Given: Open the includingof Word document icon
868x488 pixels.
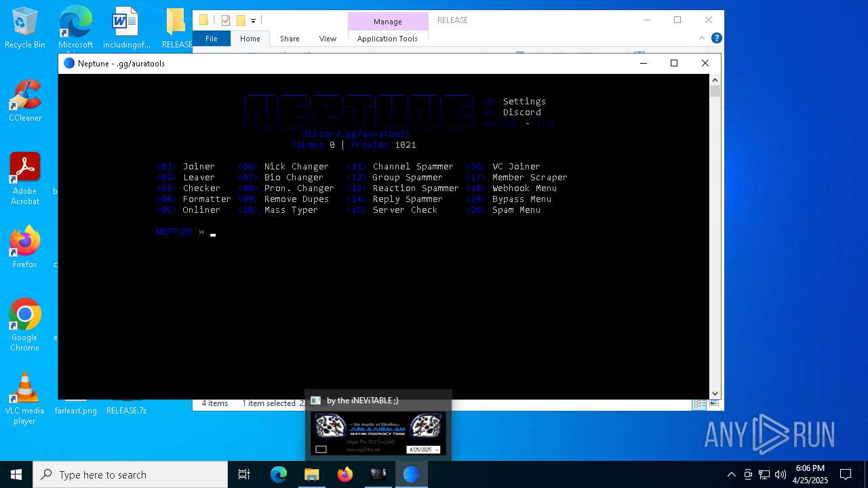Looking at the screenshot, I should pos(126,27).
